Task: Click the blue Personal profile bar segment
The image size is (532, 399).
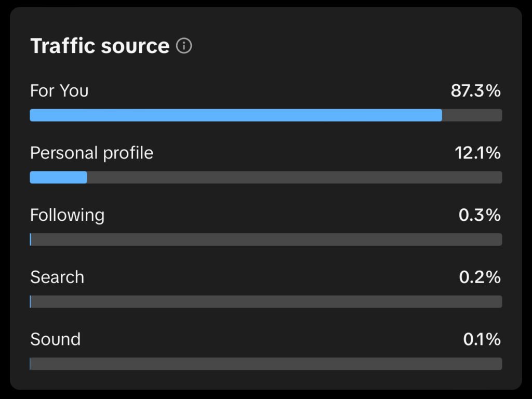Action: pos(58,178)
